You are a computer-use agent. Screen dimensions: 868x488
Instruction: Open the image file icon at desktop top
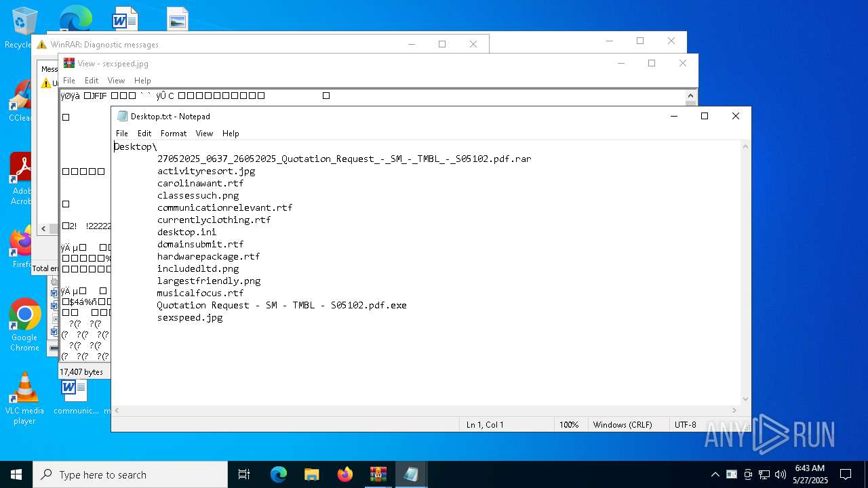pyautogui.click(x=177, y=18)
